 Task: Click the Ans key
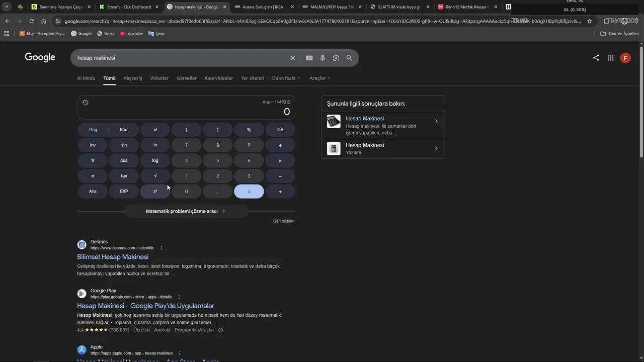[x=93, y=192]
